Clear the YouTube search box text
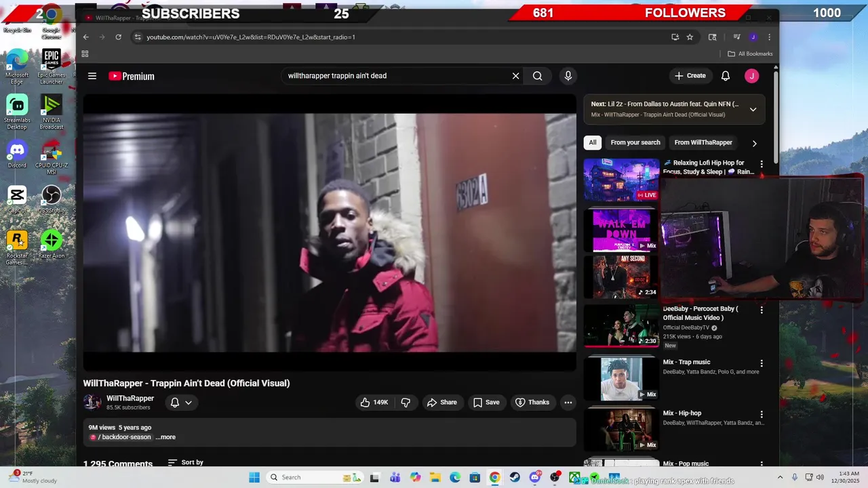The width and height of the screenshot is (868, 488). point(515,76)
